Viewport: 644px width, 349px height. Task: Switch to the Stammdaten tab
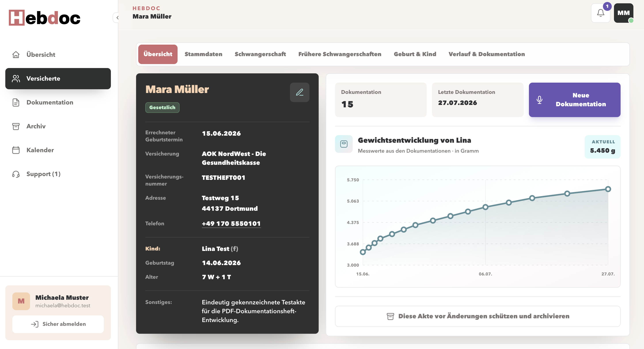click(x=203, y=54)
